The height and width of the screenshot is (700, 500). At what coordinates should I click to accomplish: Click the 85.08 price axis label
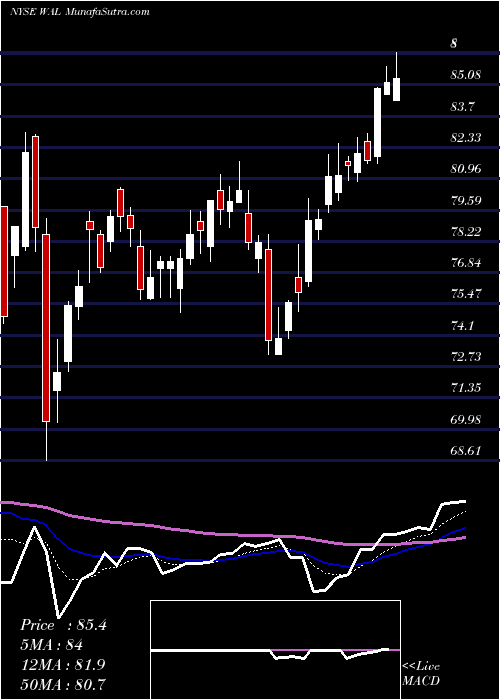tap(466, 75)
